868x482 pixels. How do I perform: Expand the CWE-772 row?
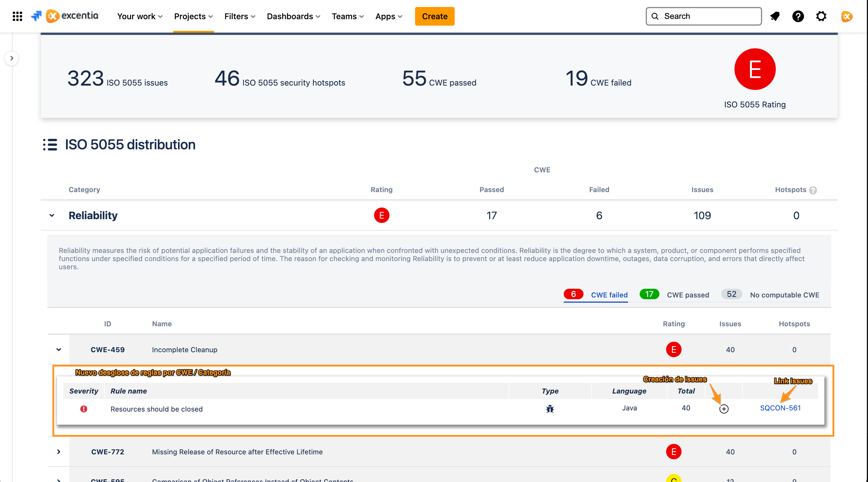click(x=59, y=452)
